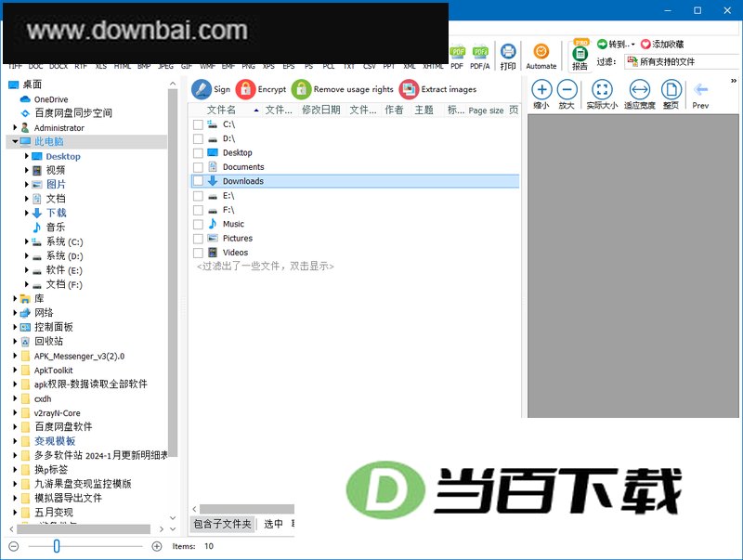Viewport: 743px width, 560px height.
Task: Open the Automate scheduler
Action: (x=541, y=57)
